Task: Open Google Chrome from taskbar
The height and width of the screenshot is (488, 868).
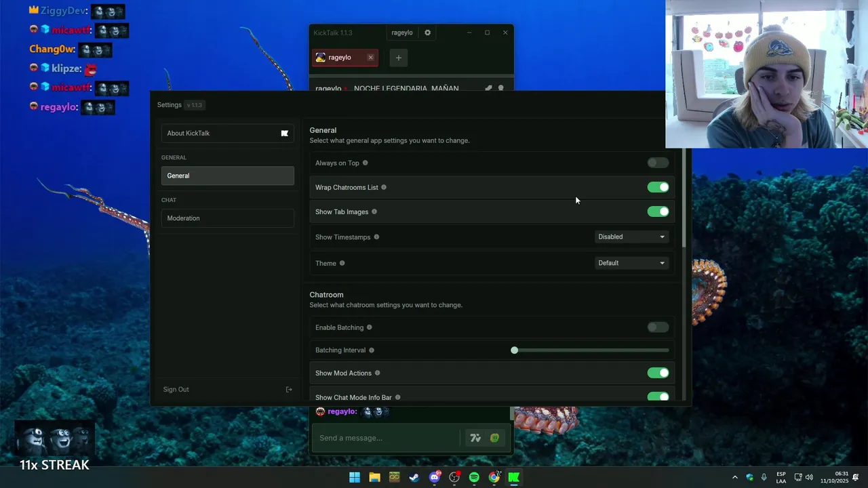Action: [494, 477]
